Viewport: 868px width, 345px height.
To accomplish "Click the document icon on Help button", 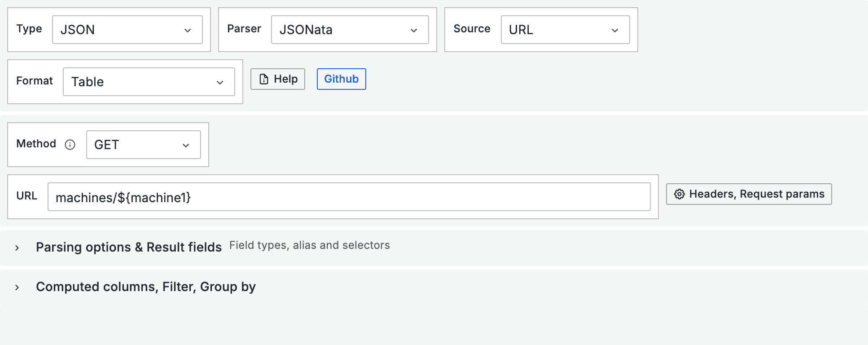I will pyautogui.click(x=264, y=79).
